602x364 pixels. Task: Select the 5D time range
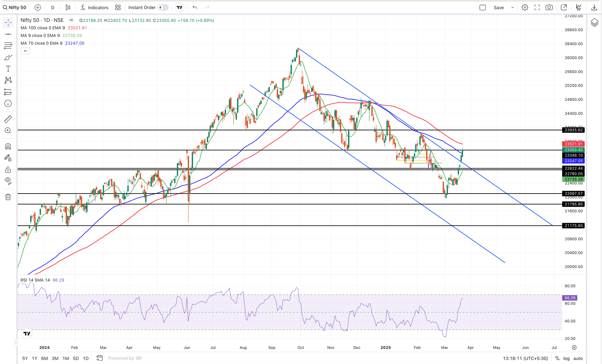tap(76, 358)
